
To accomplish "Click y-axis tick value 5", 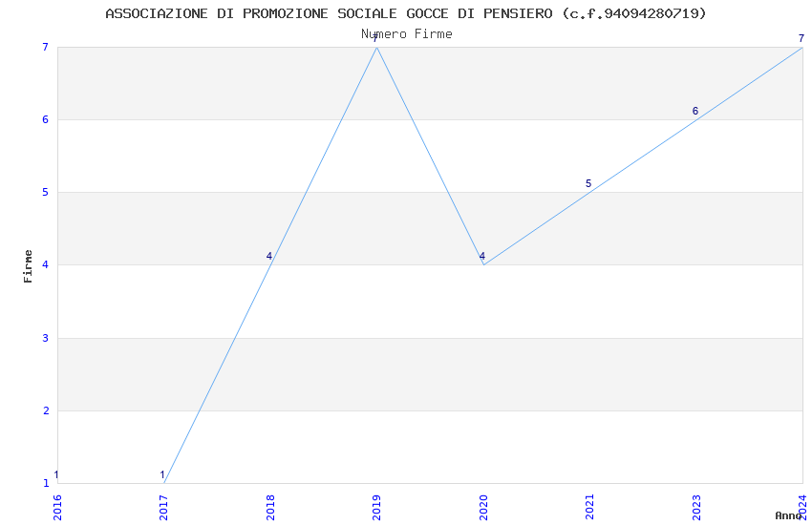I will pyautogui.click(x=46, y=193).
